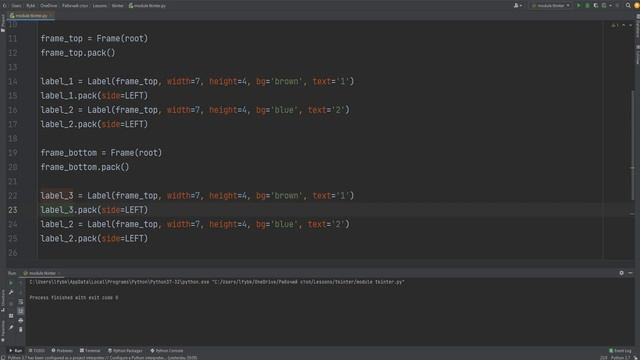Start debugging with the green bug icon
640x360 pixels.
[x=587, y=6]
